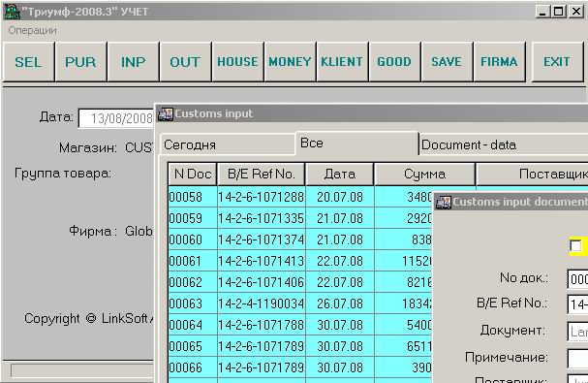Screen dimensions: 588x383
Task: Click the Документ input field
Action: click(x=577, y=332)
